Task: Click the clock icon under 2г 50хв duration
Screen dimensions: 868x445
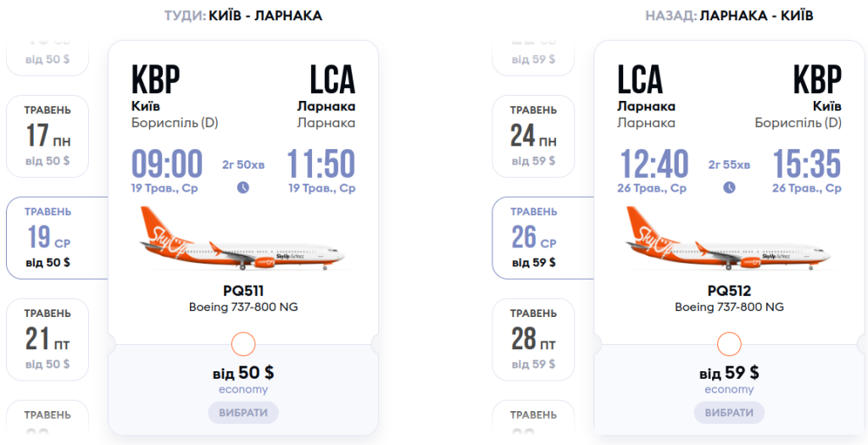Action: (243, 187)
